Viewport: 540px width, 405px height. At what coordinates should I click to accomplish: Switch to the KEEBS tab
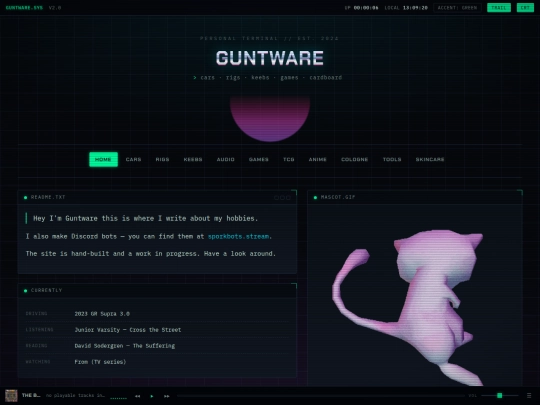pyautogui.click(x=193, y=159)
